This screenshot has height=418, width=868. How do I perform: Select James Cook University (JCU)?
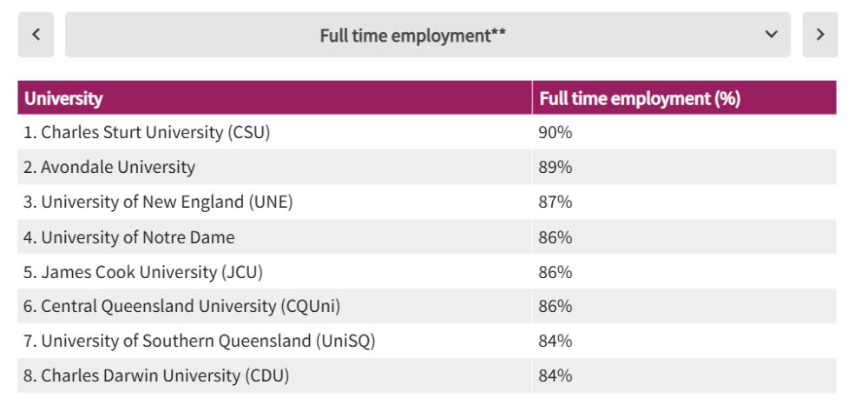pos(143,272)
